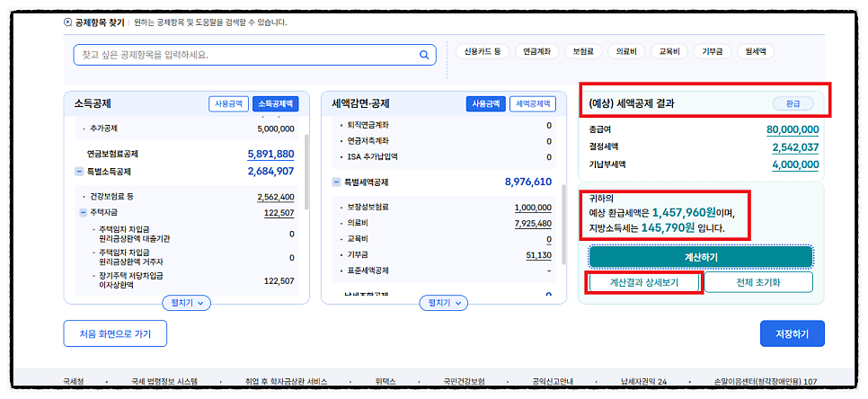Viewport: 868px width, 399px height.
Task: Open 의료비 7,925,480 amount
Action: click(x=533, y=224)
